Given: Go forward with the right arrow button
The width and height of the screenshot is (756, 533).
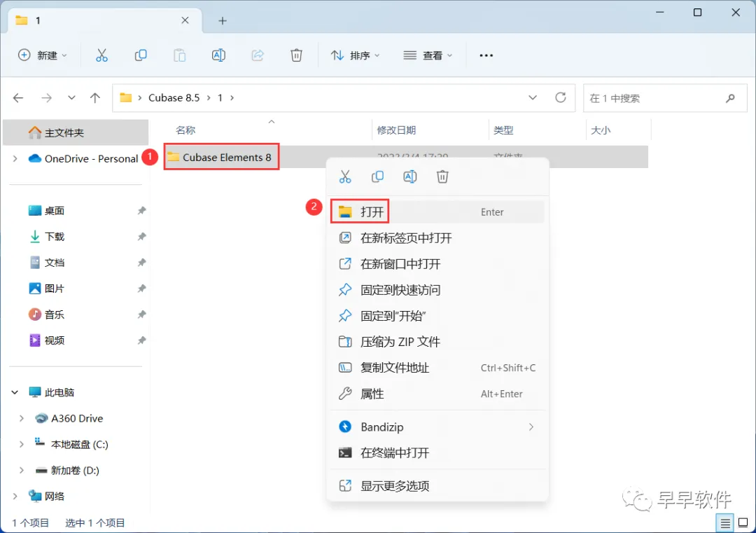Looking at the screenshot, I should click(46, 98).
